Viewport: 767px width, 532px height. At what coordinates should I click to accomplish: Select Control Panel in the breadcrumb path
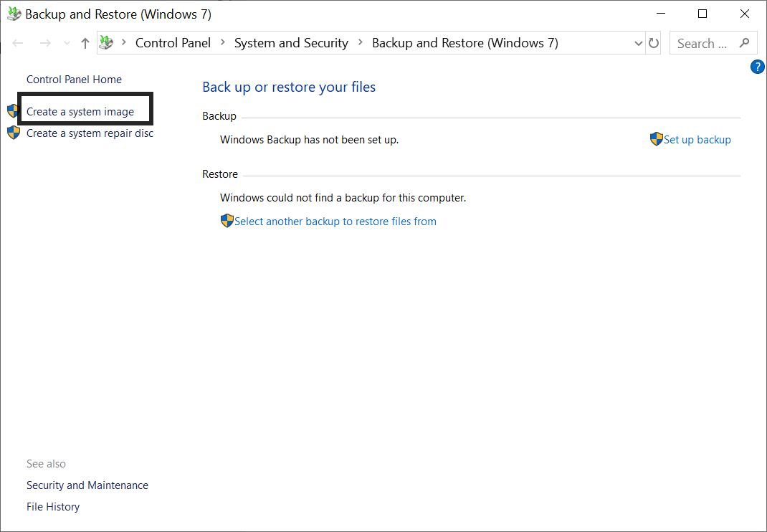(173, 43)
